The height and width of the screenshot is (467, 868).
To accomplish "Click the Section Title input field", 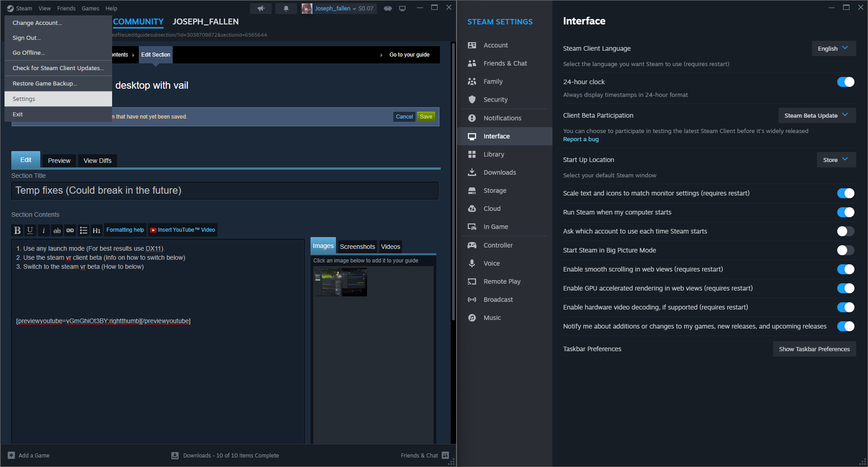I will (x=225, y=191).
